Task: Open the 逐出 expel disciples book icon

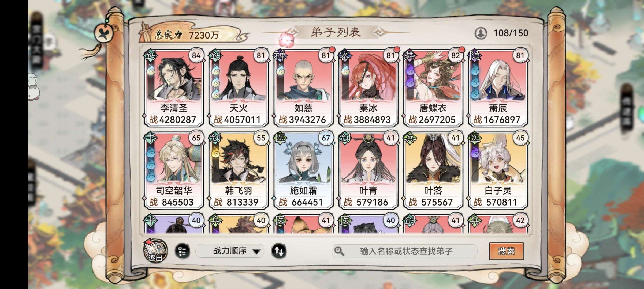Action: [x=155, y=250]
